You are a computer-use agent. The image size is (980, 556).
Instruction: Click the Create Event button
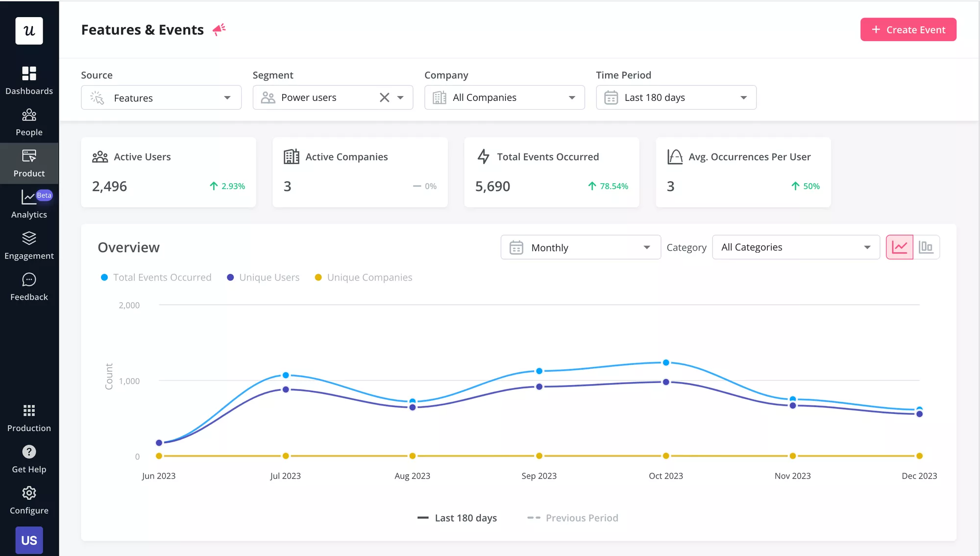(x=908, y=30)
